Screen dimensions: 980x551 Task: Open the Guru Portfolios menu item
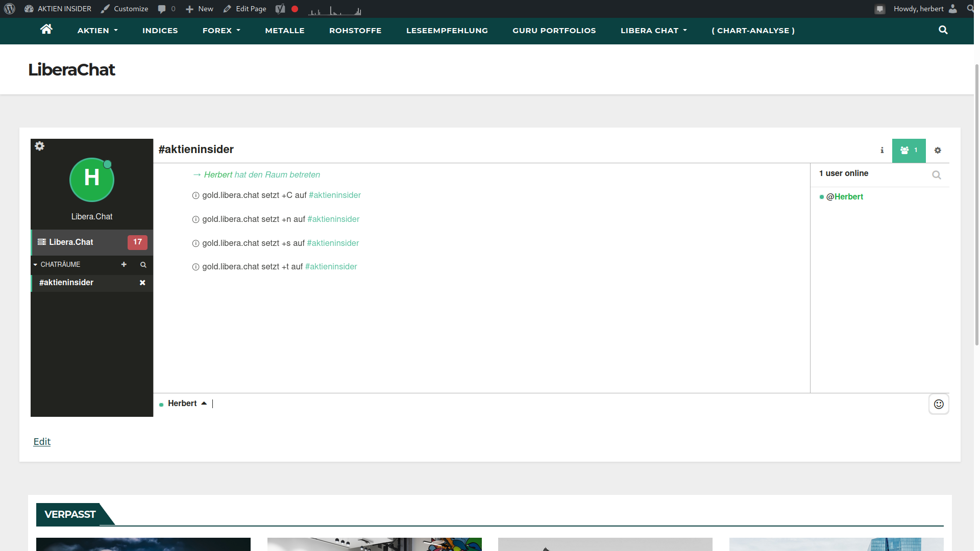click(x=554, y=31)
